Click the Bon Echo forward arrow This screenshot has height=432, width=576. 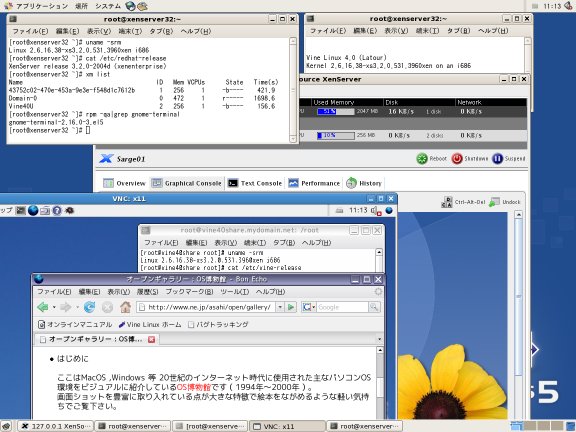coord(66,307)
